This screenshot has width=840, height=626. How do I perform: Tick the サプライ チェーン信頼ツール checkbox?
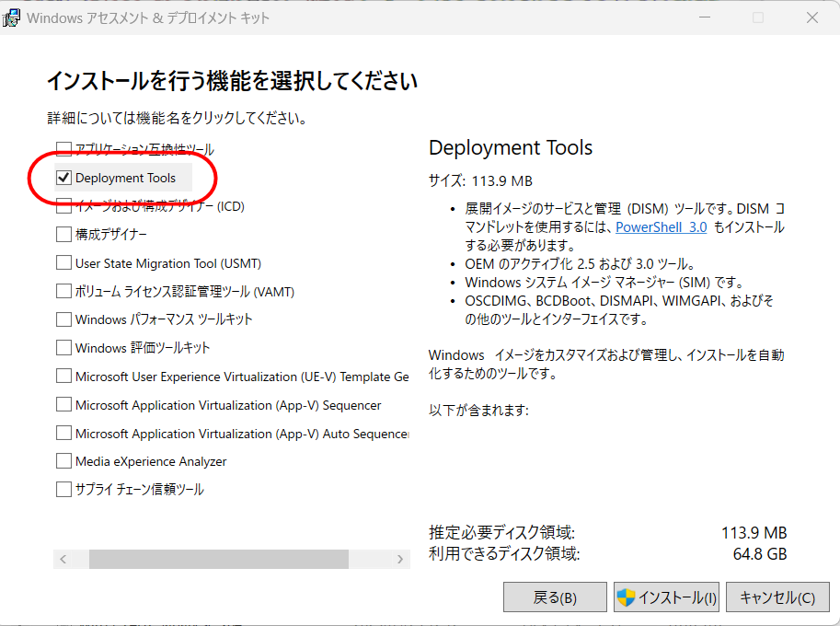63,490
